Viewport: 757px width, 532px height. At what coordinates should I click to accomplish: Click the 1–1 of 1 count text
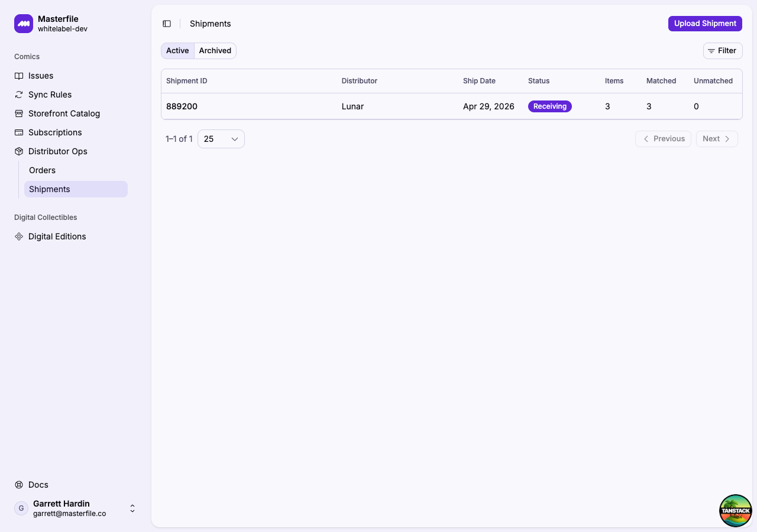179,139
